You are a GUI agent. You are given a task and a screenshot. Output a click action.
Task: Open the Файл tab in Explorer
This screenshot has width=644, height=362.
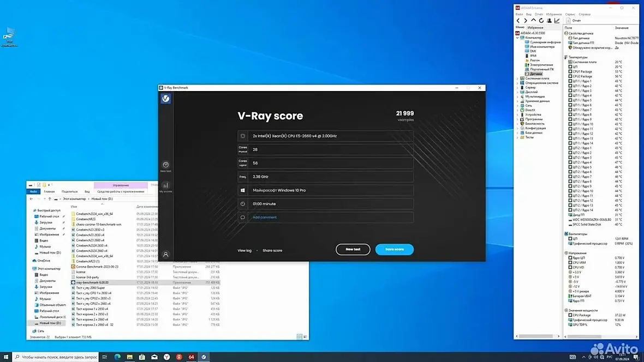pos(33,191)
